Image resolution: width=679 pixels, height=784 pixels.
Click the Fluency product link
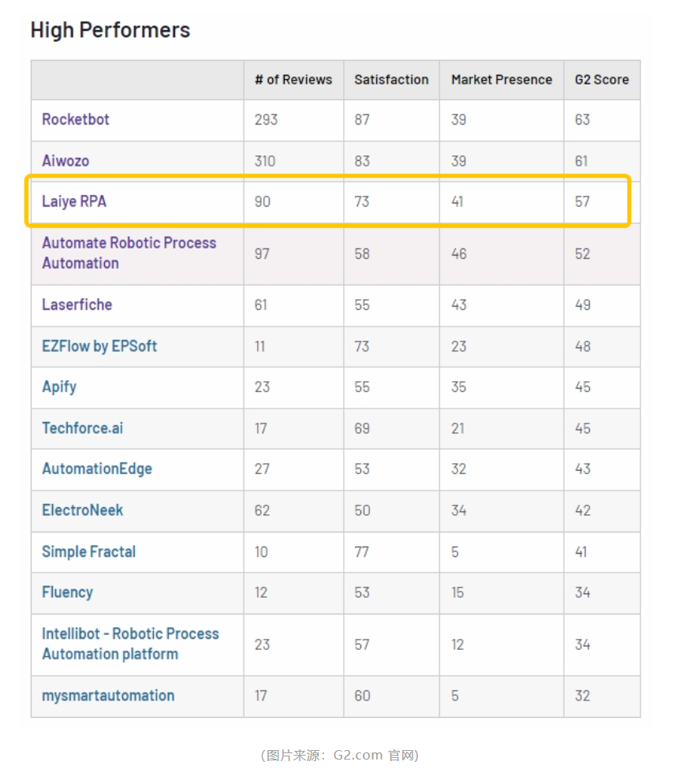[67, 593]
